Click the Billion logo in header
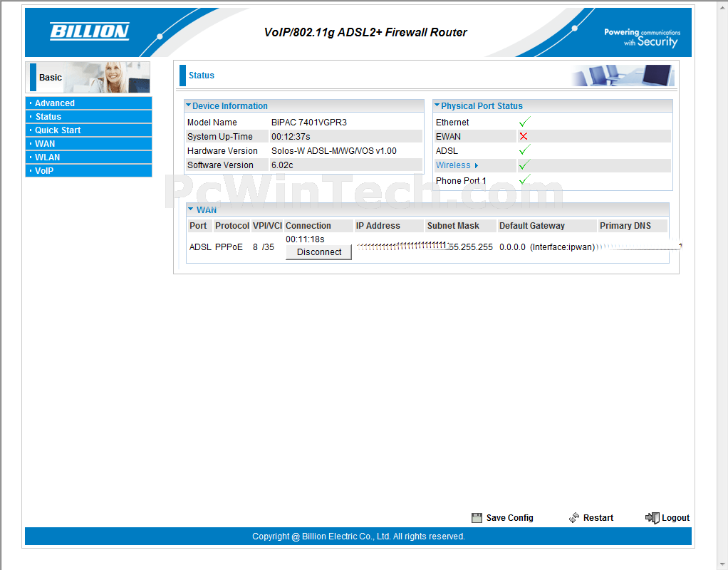 click(x=89, y=31)
